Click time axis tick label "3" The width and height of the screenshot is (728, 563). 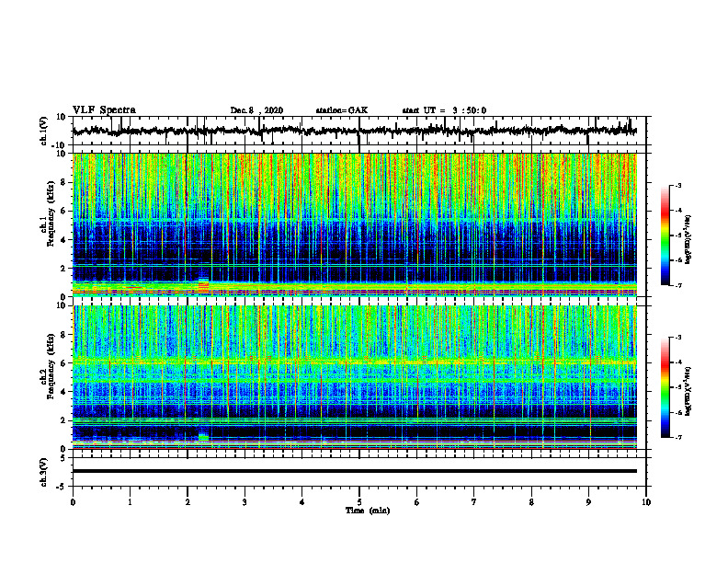tap(245, 502)
